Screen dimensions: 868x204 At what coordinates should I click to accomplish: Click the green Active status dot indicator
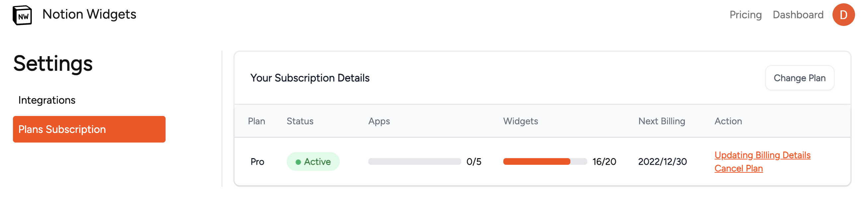click(298, 161)
